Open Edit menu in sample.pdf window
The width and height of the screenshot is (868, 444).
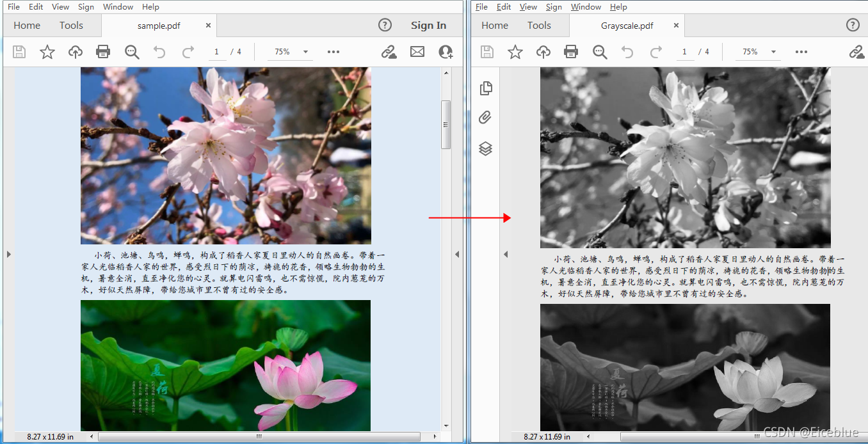[x=36, y=7]
